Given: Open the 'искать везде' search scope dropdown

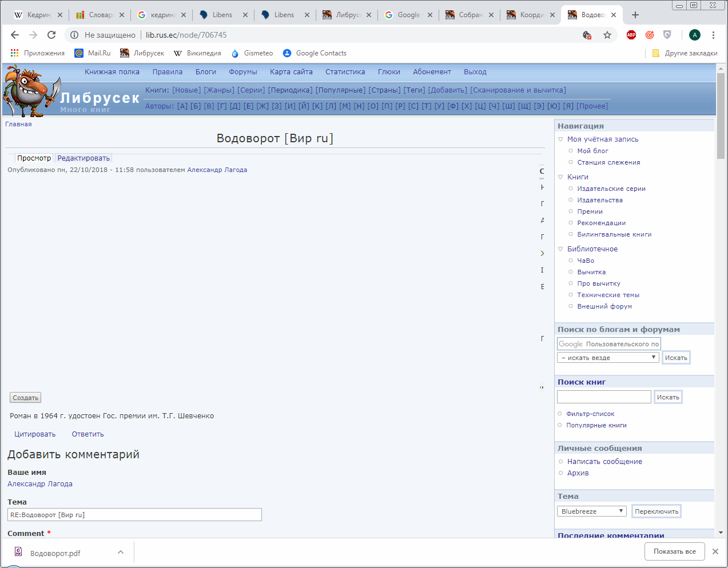Looking at the screenshot, I should tap(608, 358).
